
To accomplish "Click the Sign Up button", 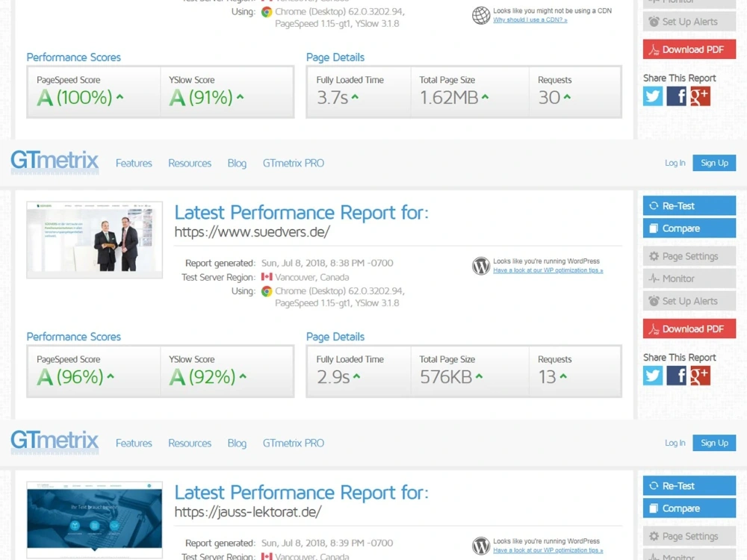I will [x=713, y=163].
